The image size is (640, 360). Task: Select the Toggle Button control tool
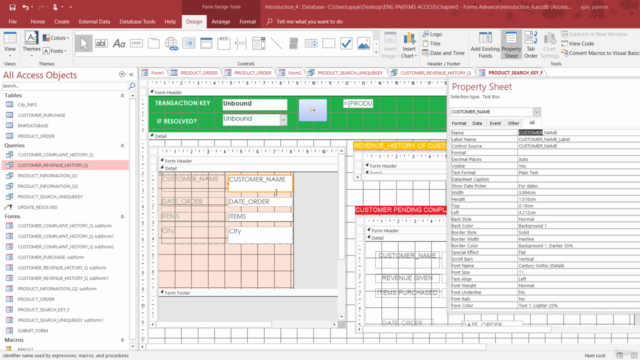coord(293,43)
